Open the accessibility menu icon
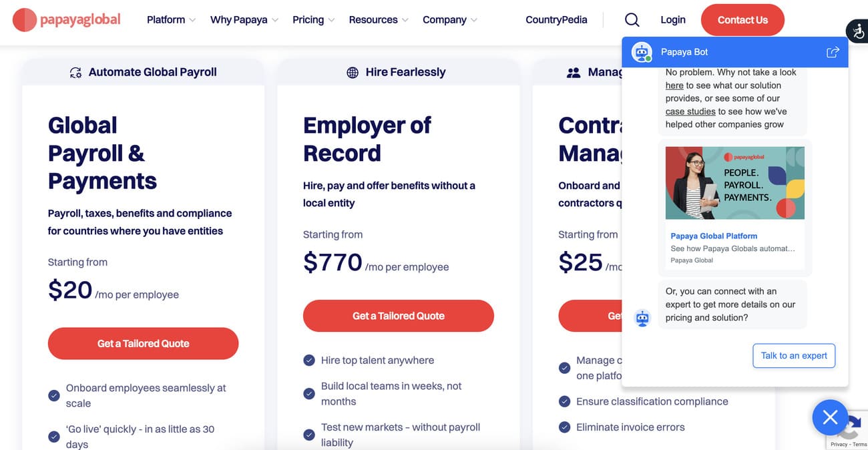The image size is (868, 450). (857, 31)
